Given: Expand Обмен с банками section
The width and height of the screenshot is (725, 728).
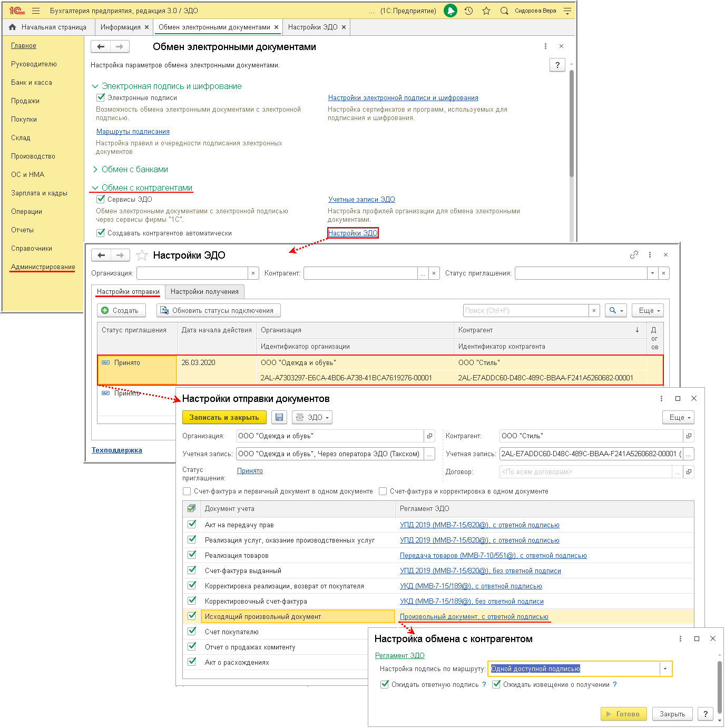Looking at the screenshot, I should pyautogui.click(x=95, y=170).
